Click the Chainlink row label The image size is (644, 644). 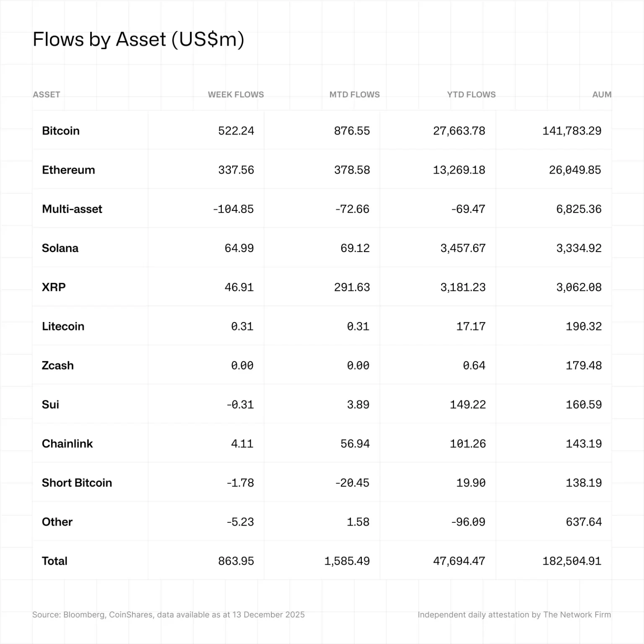pos(67,444)
